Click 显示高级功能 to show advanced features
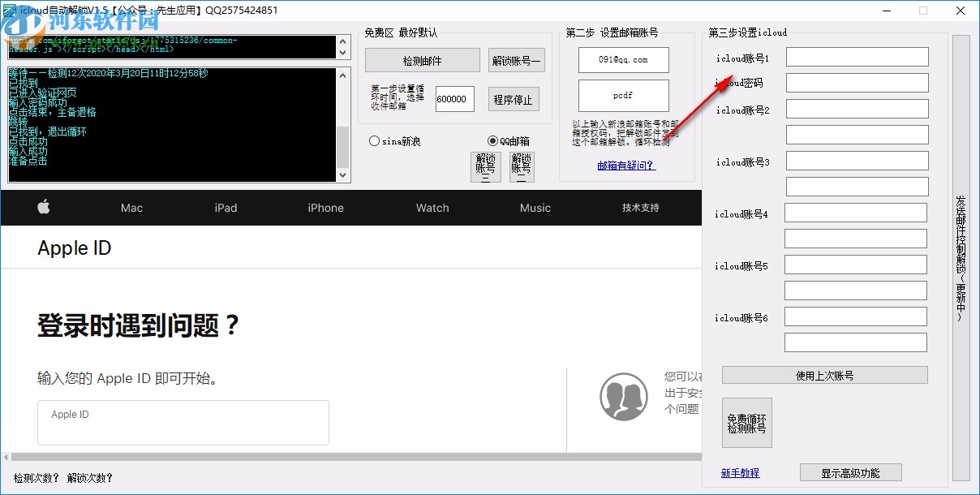The height and width of the screenshot is (495, 980). (x=851, y=472)
